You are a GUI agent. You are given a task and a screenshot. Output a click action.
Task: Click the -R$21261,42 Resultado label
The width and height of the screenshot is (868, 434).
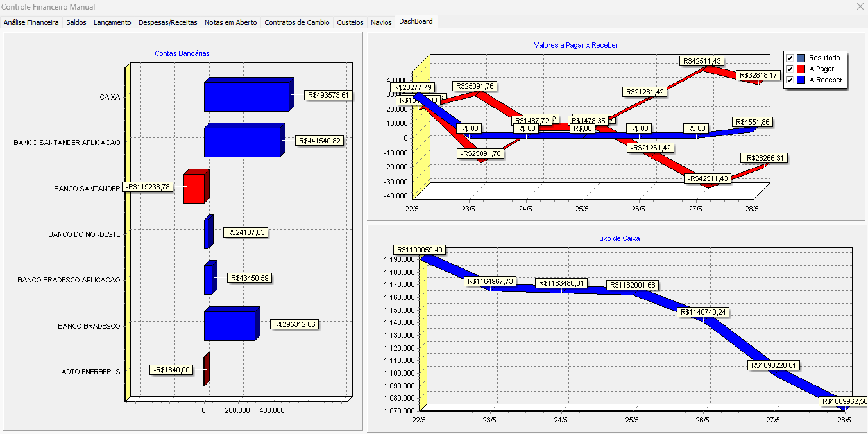(651, 148)
